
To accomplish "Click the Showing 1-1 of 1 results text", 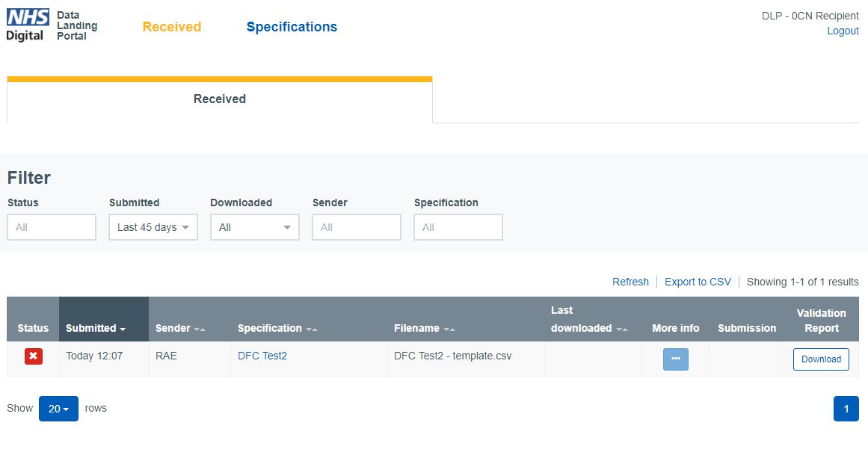I will pyautogui.click(x=803, y=282).
